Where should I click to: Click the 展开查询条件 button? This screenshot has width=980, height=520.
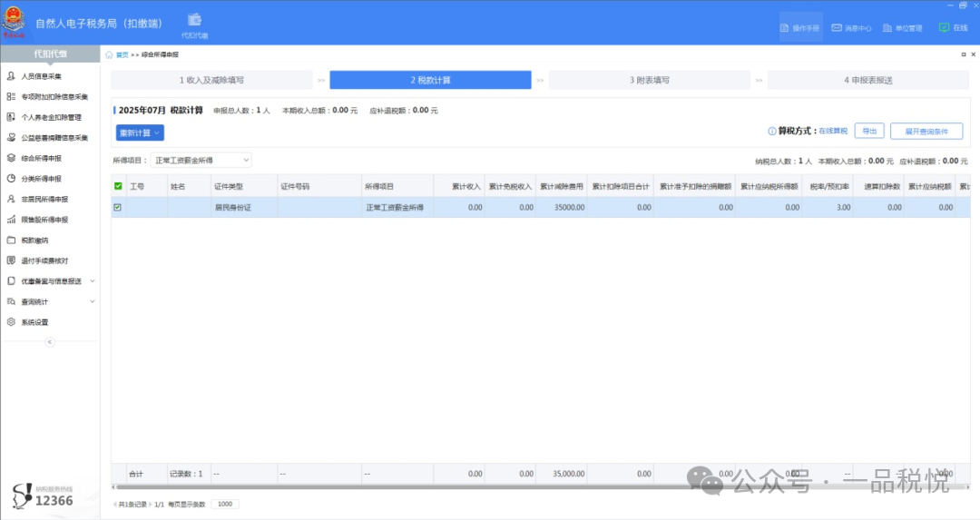click(x=926, y=132)
